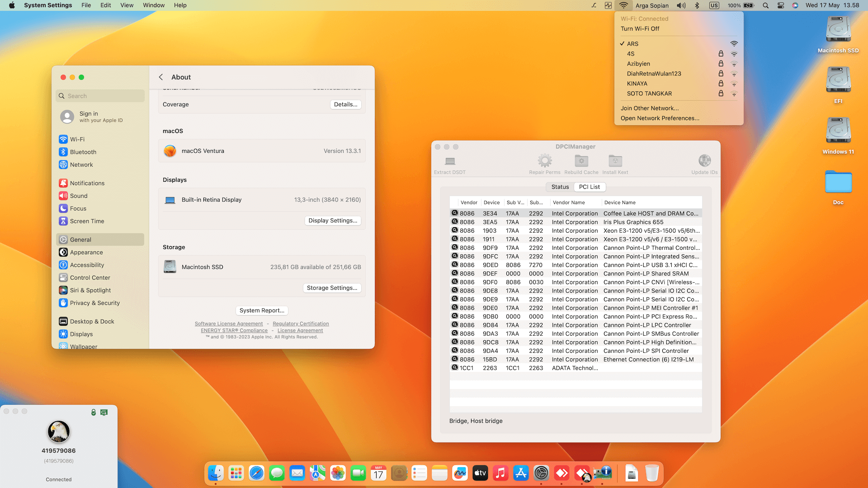The width and height of the screenshot is (868, 488).
Task: Open the US input source menu
Action: point(714,5)
